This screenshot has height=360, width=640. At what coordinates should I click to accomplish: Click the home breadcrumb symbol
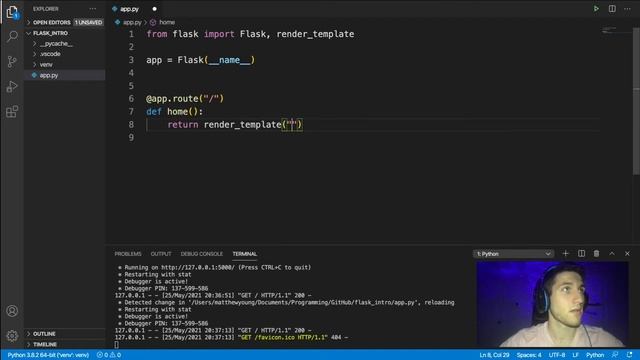(167, 22)
